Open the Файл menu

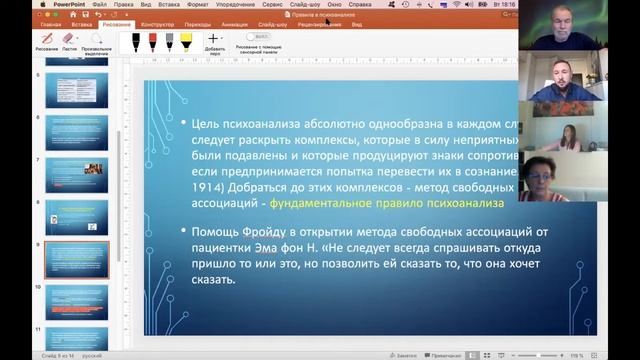coord(100,4)
